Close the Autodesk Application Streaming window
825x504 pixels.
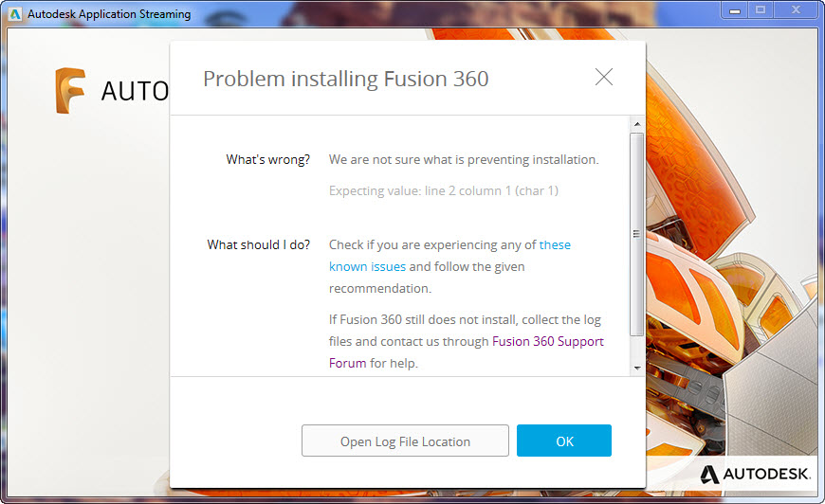tap(797, 10)
